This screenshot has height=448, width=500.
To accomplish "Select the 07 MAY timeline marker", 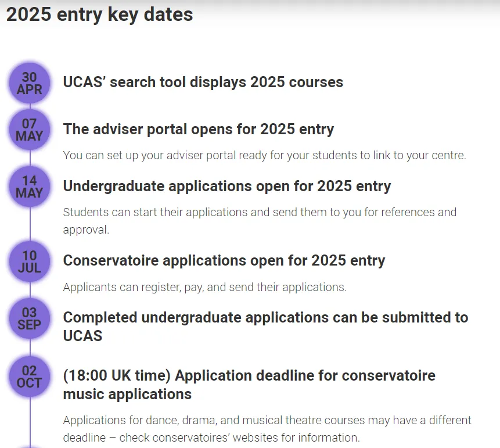I will tap(29, 130).
